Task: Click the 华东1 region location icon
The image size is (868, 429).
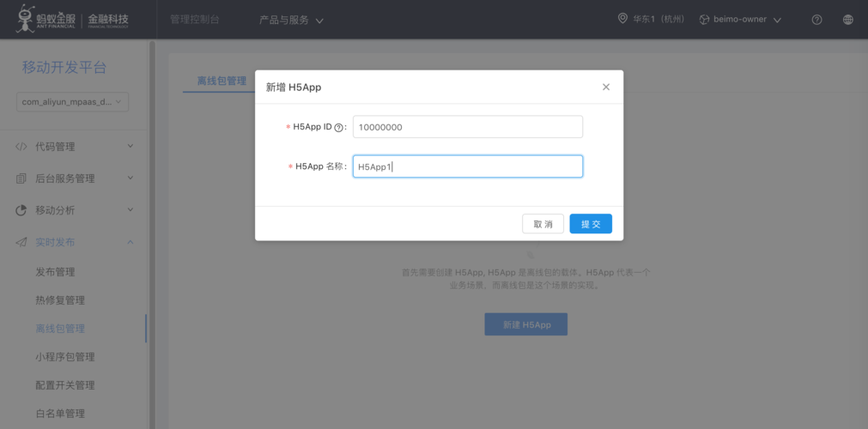Action: [x=622, y=19]
